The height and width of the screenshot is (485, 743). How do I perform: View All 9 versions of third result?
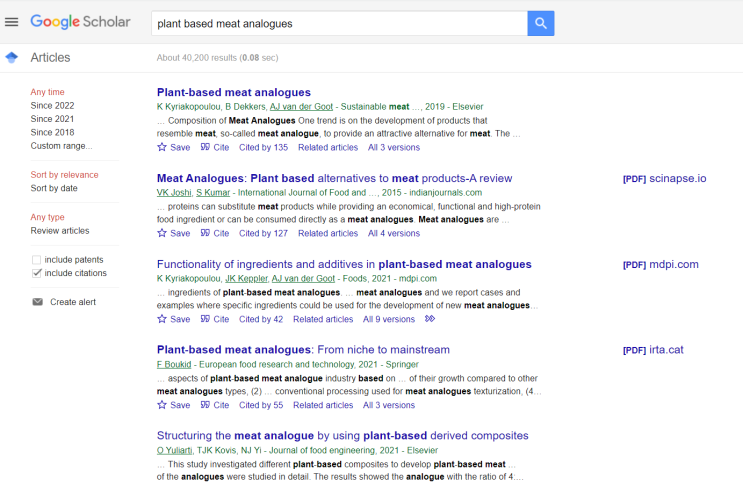[389, 319]
